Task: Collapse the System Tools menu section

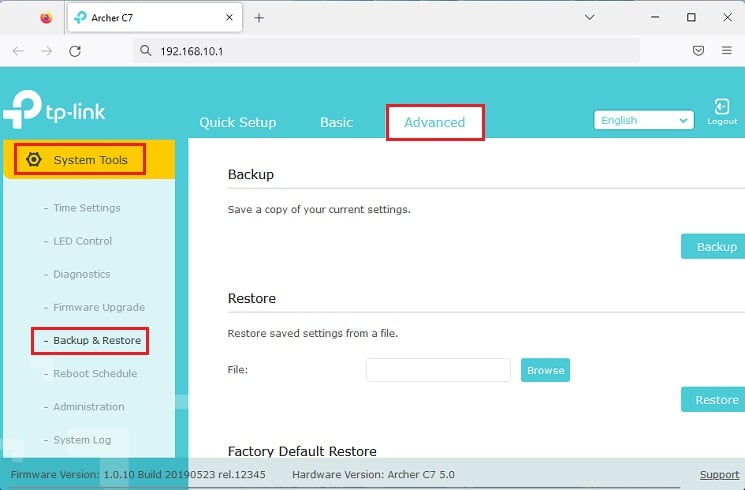Action: pyautogui.click(x=89, y=160)
